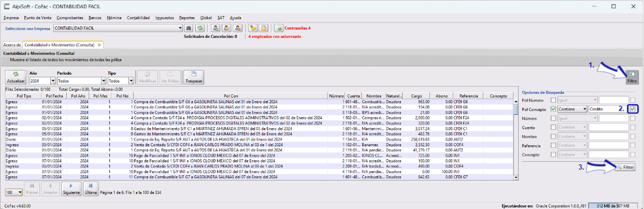Open the Año dropdown showing 2024
The height and width of the screenshot is (209, 644).
click(52, 81)
